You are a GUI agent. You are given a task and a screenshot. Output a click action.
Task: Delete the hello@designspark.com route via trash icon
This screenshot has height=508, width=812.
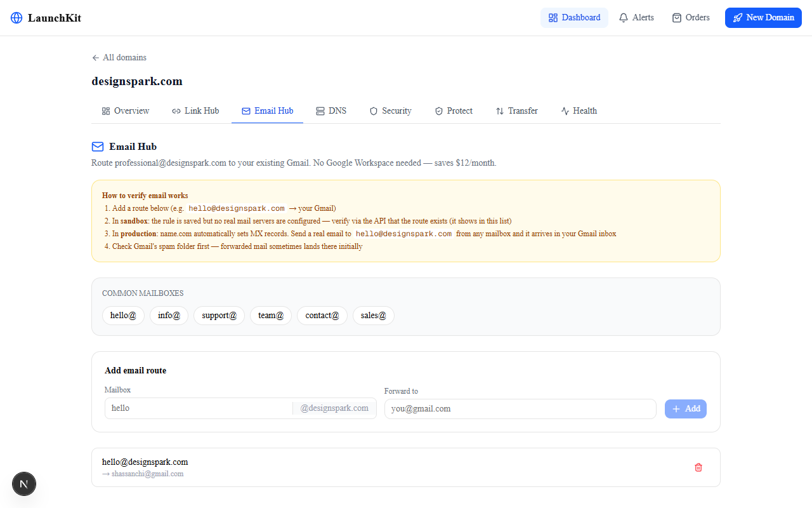point(698,467)
